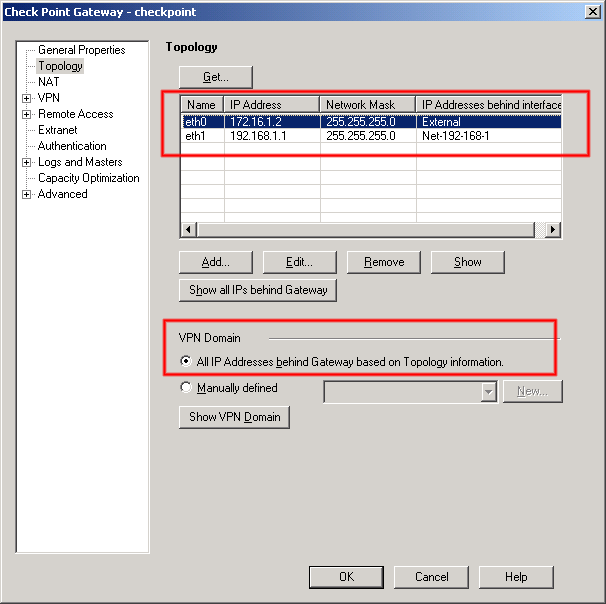Image resolution: width=606 pixels, height=604 pixels.
Task: Open the NAT page
Action: [49, 82]
